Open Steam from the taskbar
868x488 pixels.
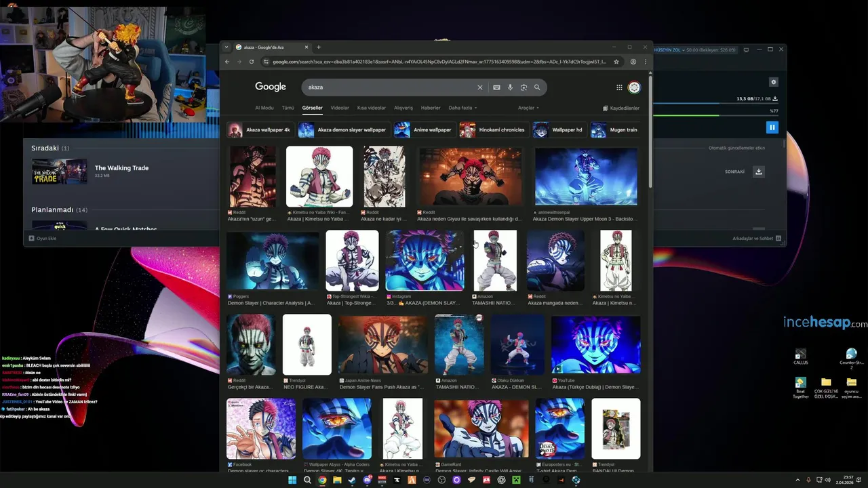(352, 480)
